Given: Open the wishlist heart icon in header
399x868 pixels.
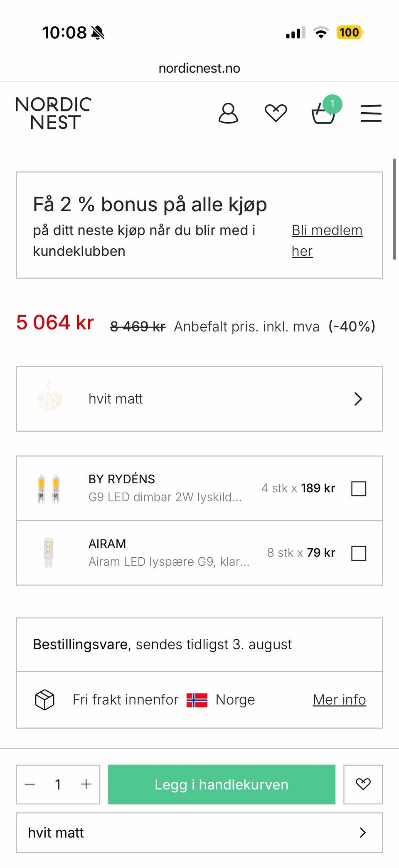Looking at the screenshot, I should click(276, 113).
